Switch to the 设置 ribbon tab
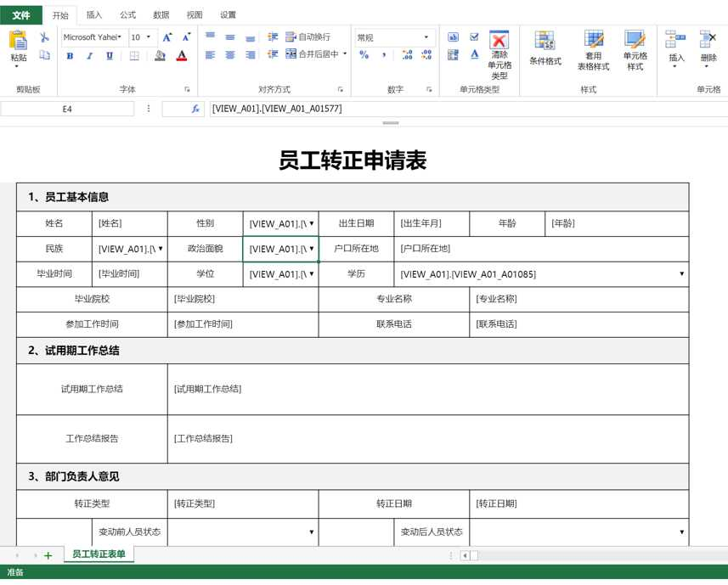Screen dimensions: 728x585 [228, 14]
